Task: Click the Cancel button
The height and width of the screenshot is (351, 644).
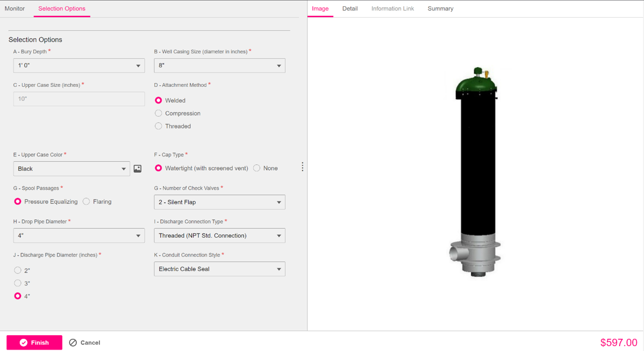Action: 84,342
